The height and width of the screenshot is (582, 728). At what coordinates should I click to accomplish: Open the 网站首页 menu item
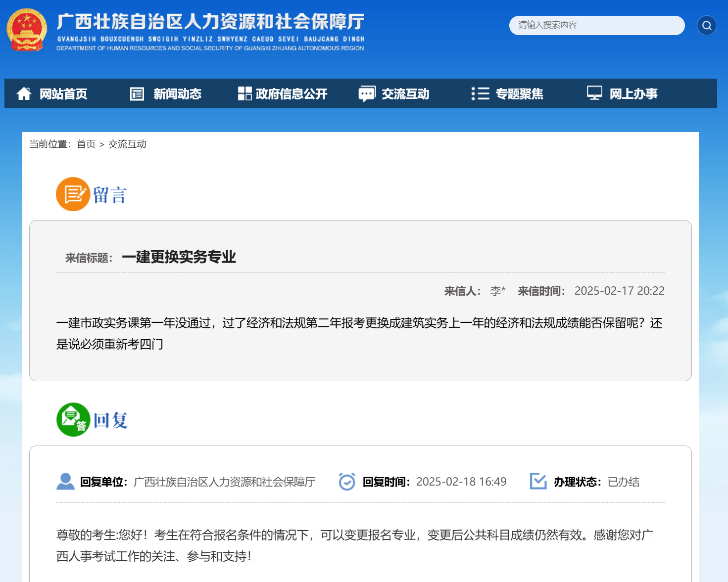63,94
